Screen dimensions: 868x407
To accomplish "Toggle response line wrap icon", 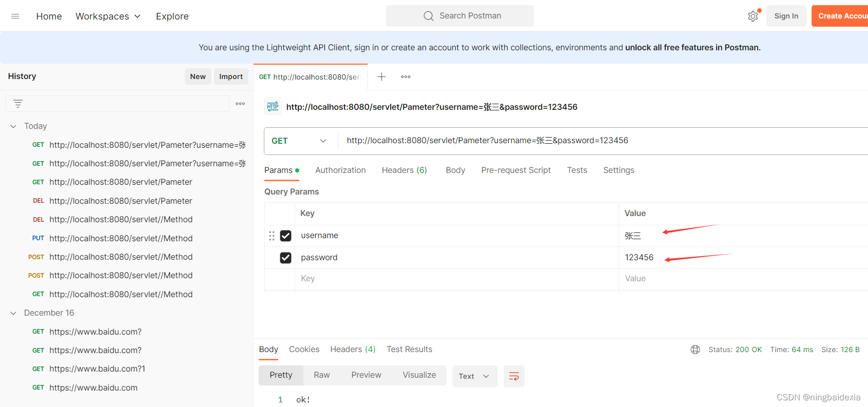I will click(514, 376).
